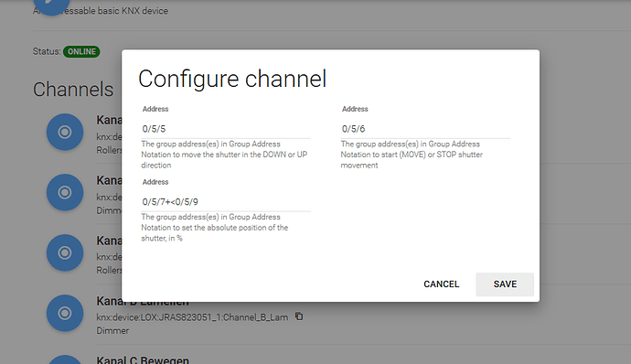Edit the MOVE/STOP address field 0/5/6

pyautogui.click(x=425, y=129)
